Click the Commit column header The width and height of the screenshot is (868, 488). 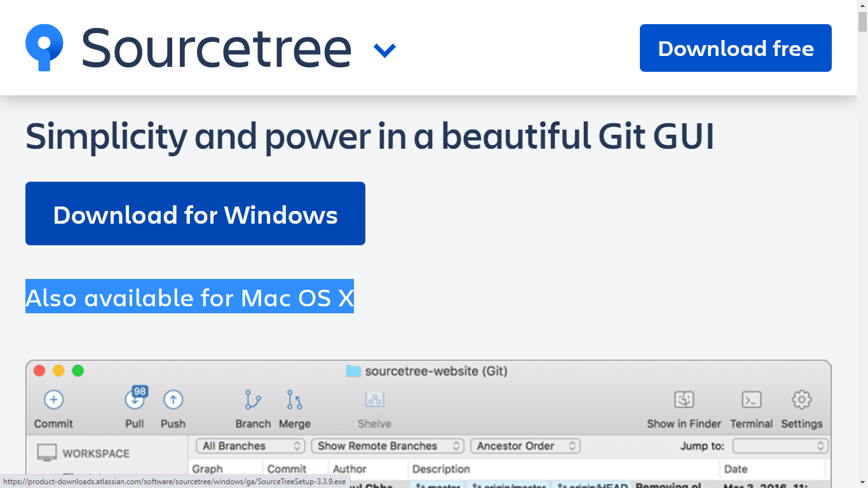point(287,469)
